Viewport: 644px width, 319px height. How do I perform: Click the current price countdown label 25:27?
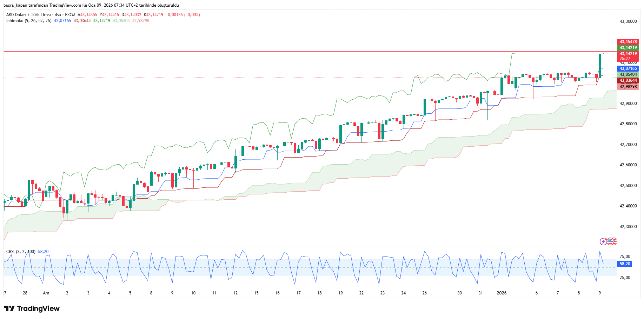[625, 59]
